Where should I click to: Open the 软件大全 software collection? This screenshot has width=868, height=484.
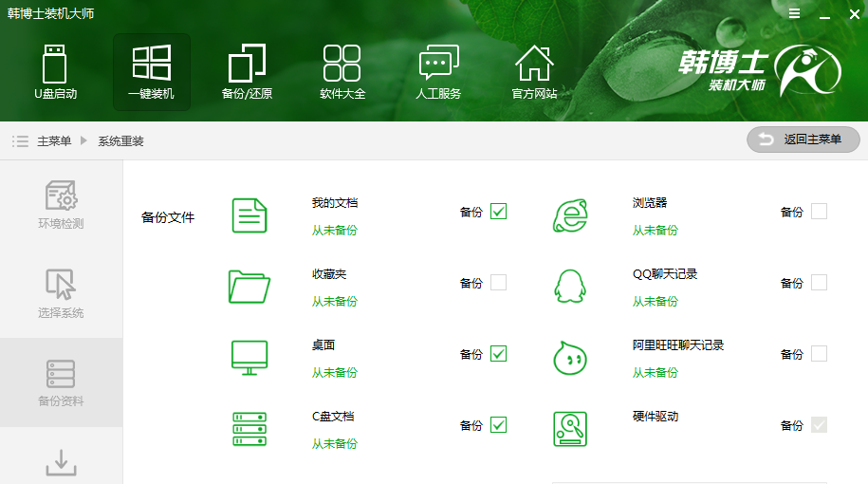point(342,72)
